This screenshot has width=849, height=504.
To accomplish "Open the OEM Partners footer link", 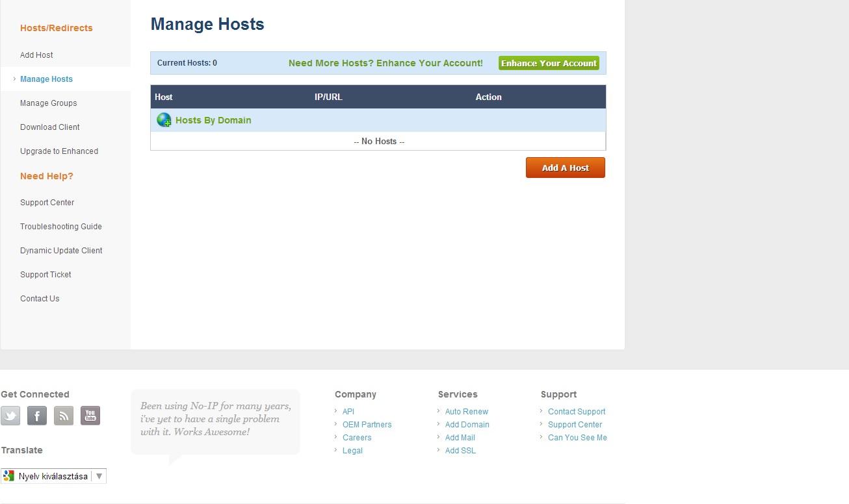I will click(x=367, y=425).
